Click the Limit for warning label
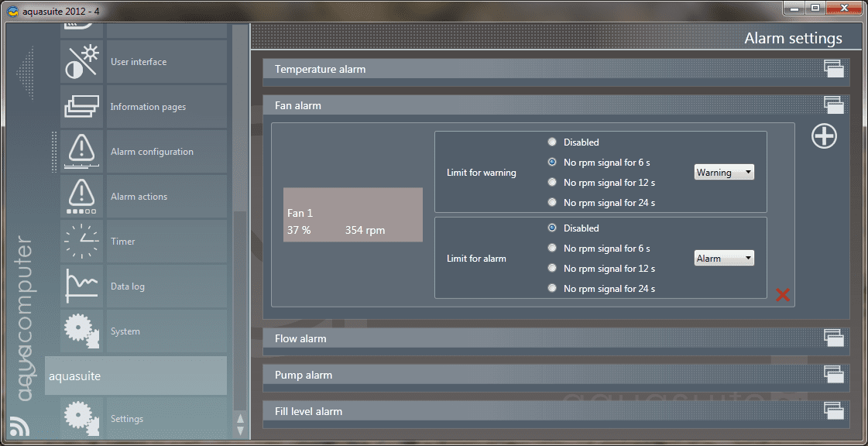Screen dimensions: 868x446 [x=481, y=172]
